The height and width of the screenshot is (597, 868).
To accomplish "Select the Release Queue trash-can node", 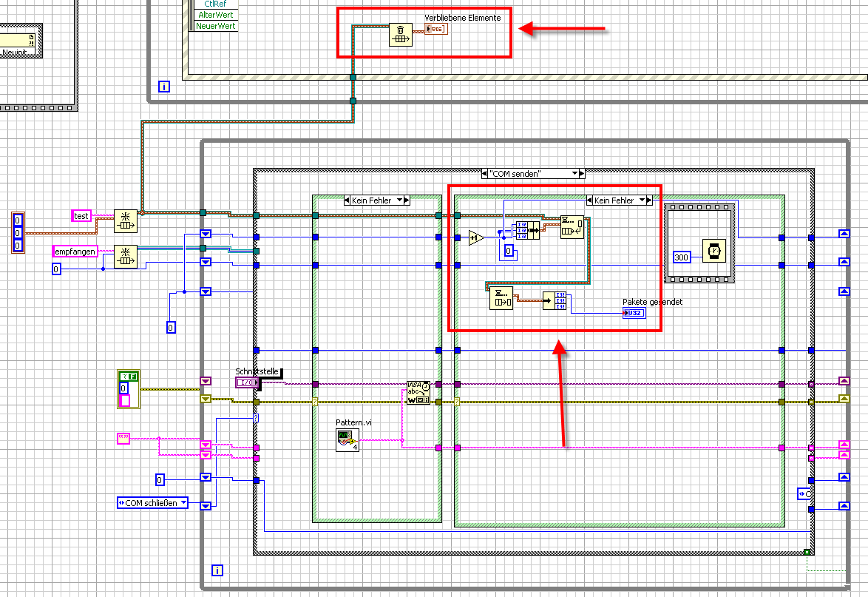I will click(400, 35).
